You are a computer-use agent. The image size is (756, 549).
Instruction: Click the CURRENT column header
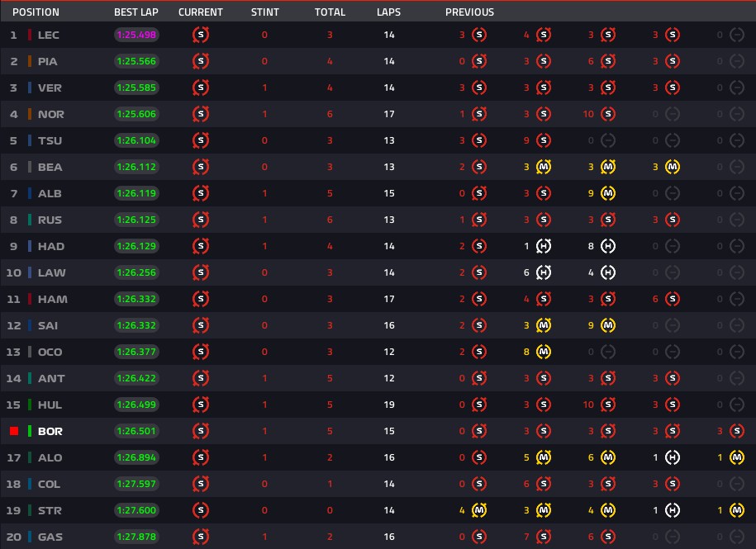201,12
